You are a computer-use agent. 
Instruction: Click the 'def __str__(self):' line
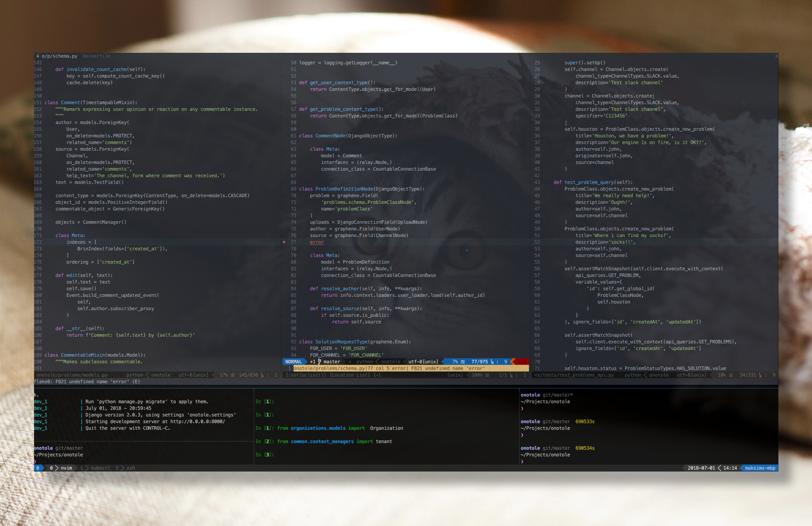tap(80, 329)
